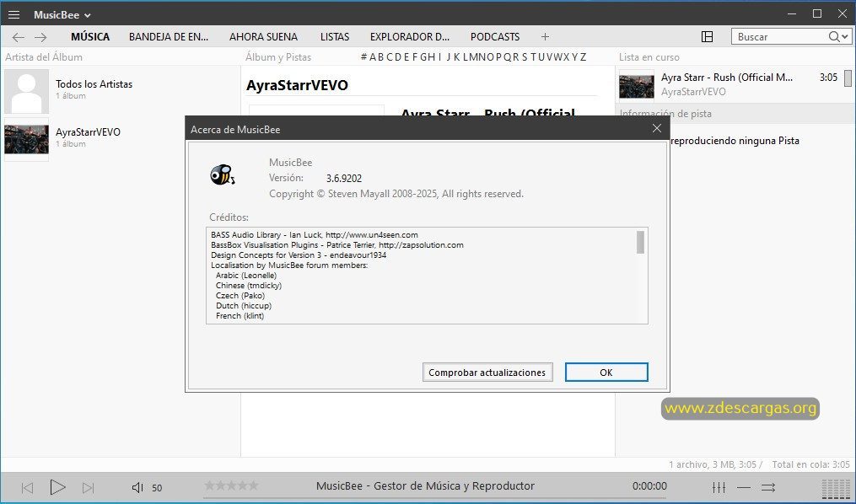This screenshot has width=856, height=504.
Task: Open search options magnifier dropdown
Action: 838,36
